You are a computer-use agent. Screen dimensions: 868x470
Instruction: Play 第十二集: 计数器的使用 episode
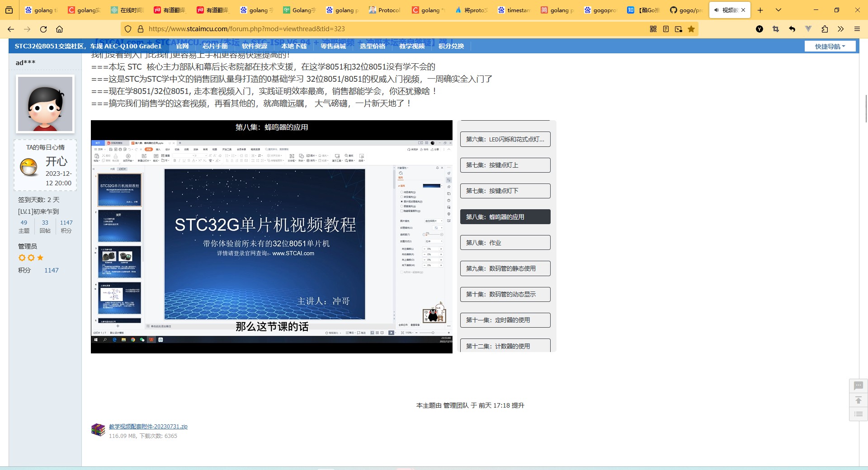(x=505, y=345)
